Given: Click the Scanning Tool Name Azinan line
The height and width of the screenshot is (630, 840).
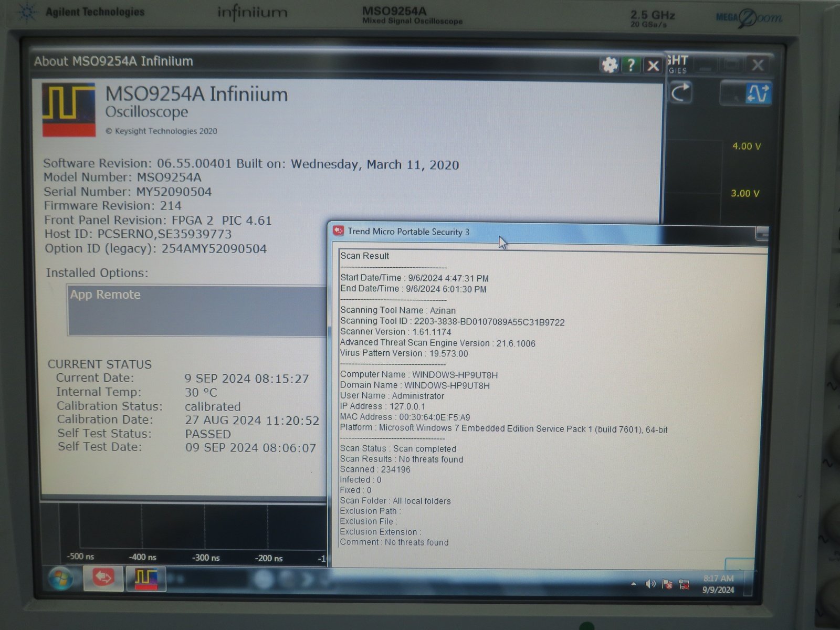Looking at the screenshot, I should point(398,310).
